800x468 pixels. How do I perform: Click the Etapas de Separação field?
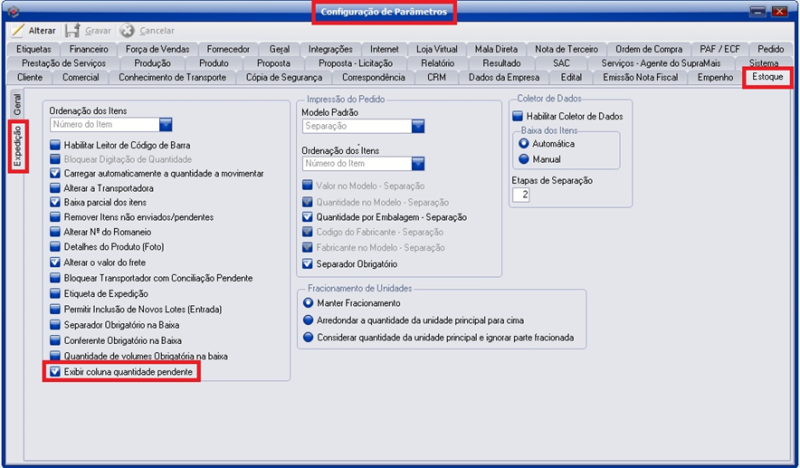520,195
